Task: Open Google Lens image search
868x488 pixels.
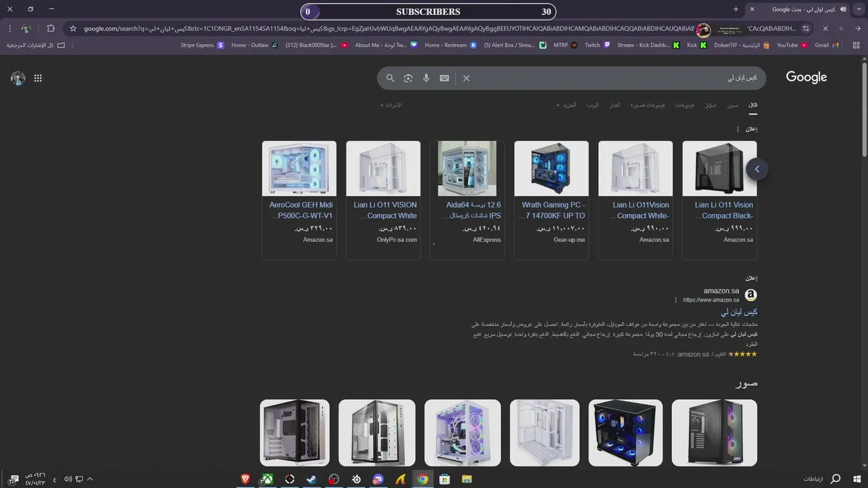Action: pyautogui.click(x=408, y=78)
